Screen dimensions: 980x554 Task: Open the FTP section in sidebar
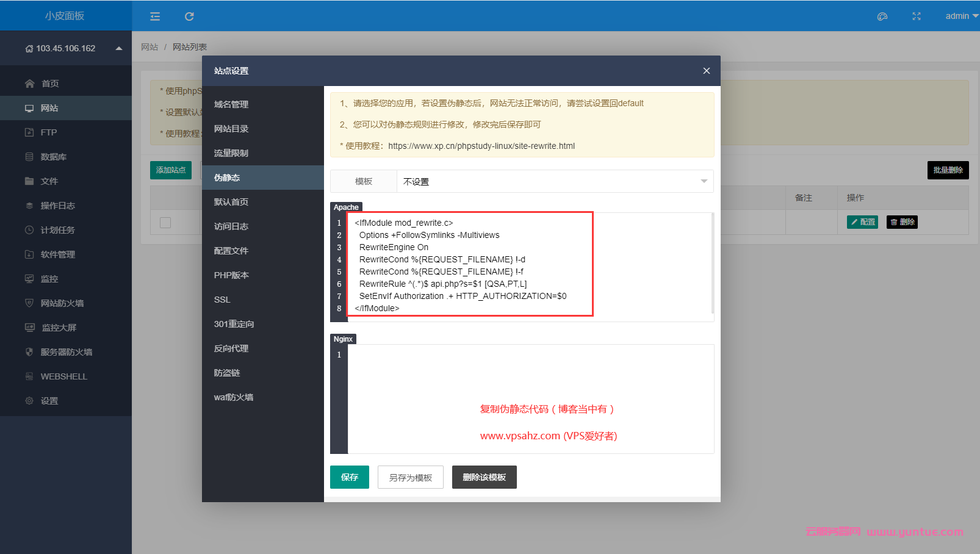[x=48, y=132]
